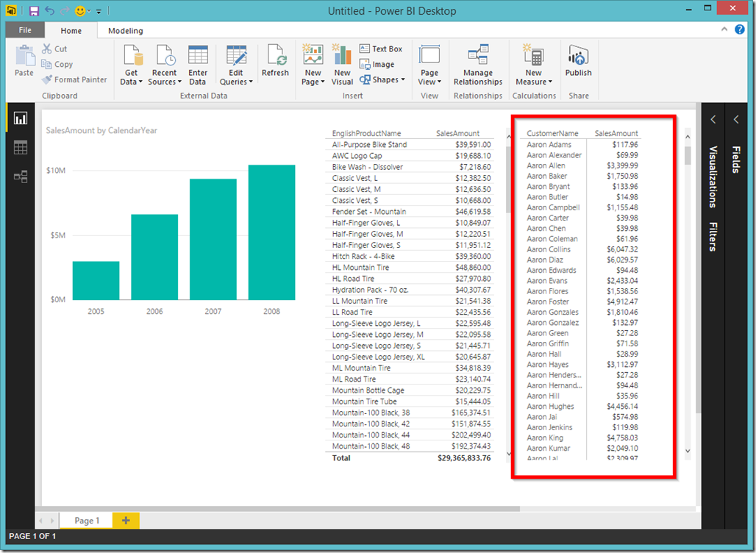This screenshot has height=553, width=756.
Task: Publish the report
Action: point(578,60)
